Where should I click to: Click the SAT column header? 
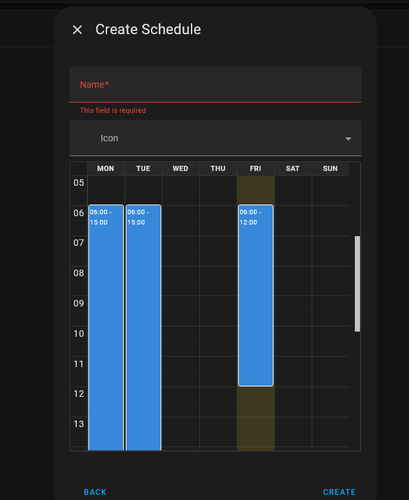tap(292, 169)
